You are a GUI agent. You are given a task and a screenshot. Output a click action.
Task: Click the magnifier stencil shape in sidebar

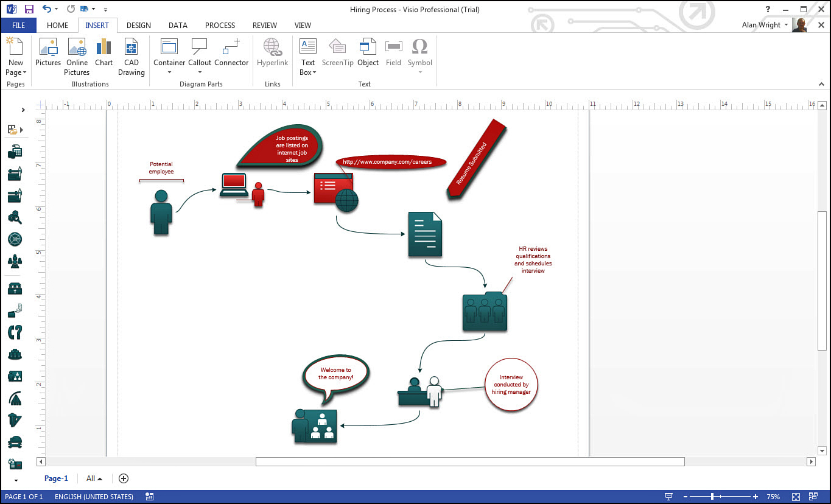pyautogui.click(x=15, y=217)
